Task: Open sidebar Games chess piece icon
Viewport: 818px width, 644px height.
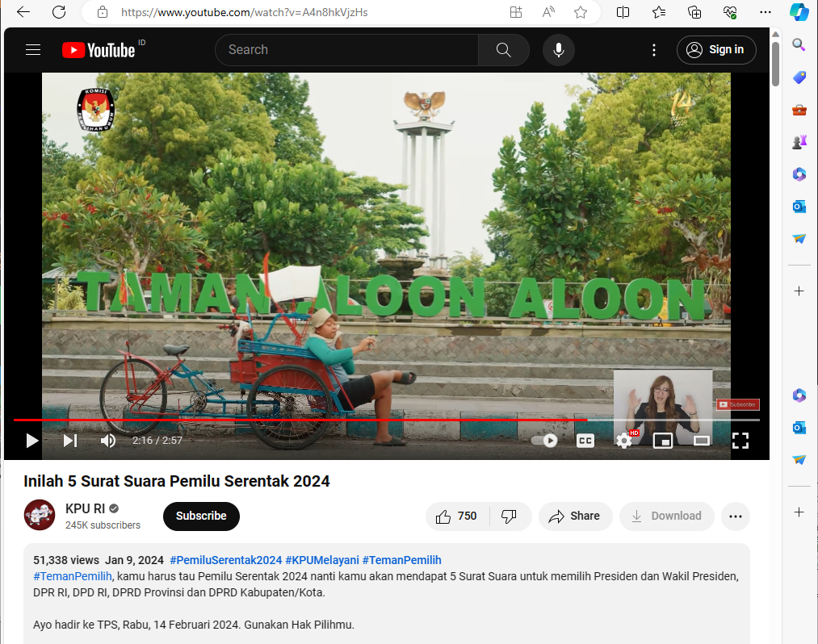Action: click(x=799, y=142)
